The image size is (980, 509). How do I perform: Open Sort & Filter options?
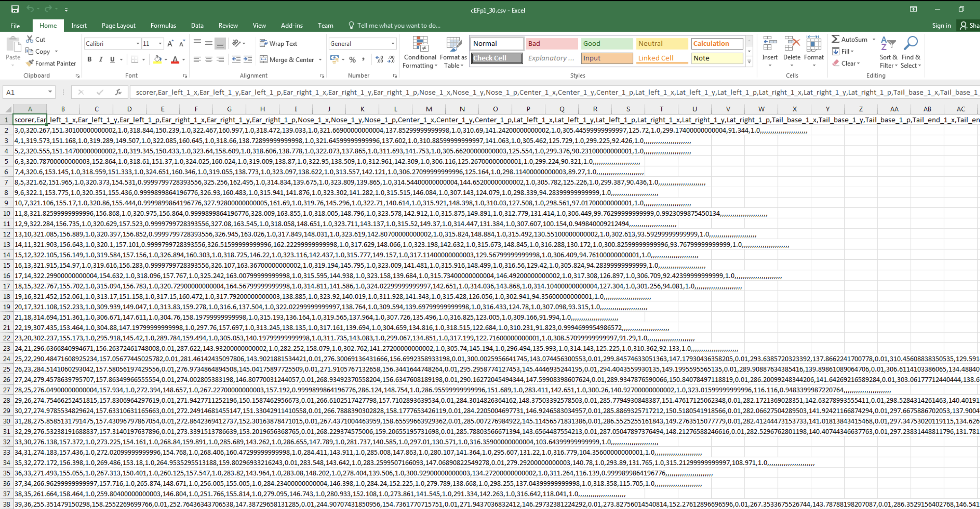(x=888, y=53)
